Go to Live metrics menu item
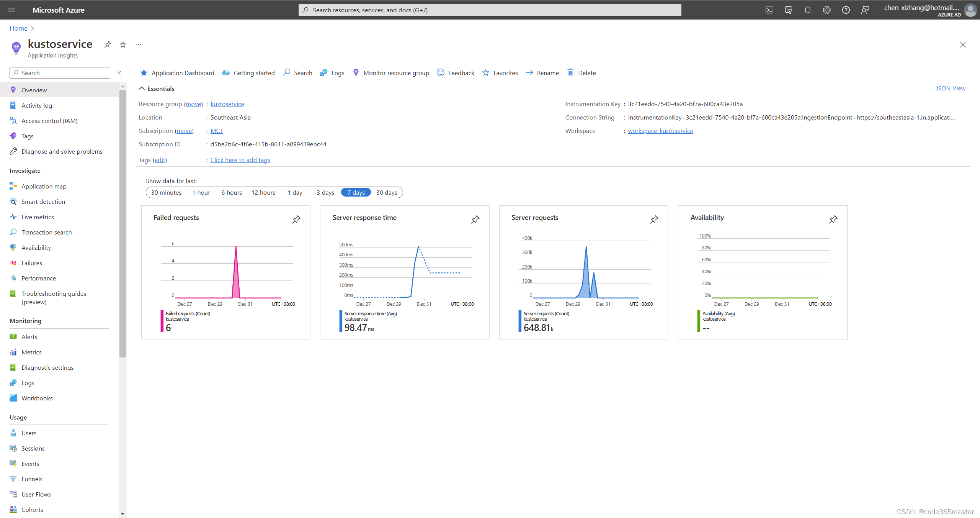This screenshot has width=980, height=518. click(x=38, y=217)
